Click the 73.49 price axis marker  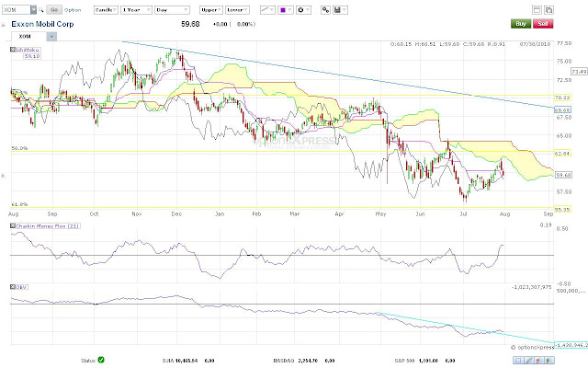click(x=579, y=72)
